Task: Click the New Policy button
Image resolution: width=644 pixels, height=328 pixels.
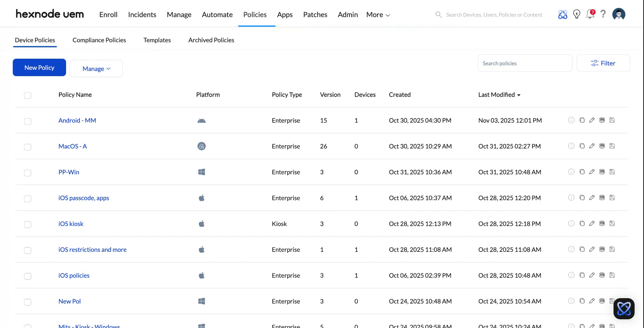Action: [39, 67]
